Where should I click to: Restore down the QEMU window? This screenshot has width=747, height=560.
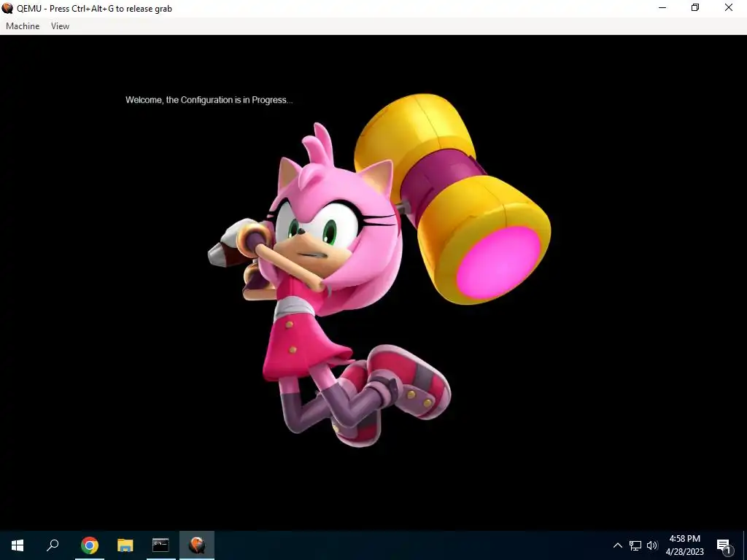point(695,8)
